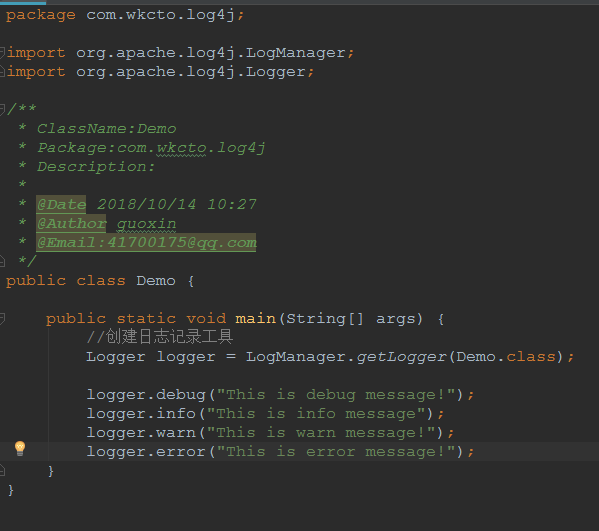Image resolution: width=599 pixels, height=531 pixels.
Task: Click the @Date tag in Javadoc
Action: click(61, 204)
